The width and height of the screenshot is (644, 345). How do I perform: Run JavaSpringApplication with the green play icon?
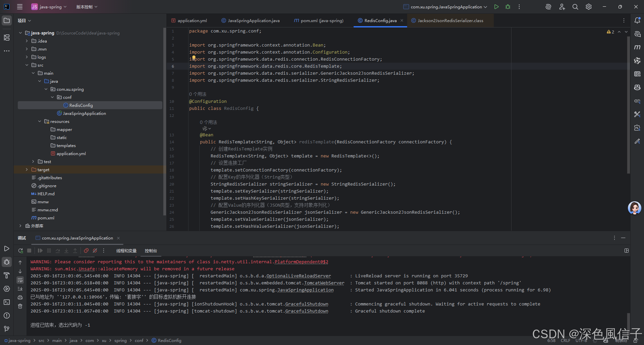496,7
